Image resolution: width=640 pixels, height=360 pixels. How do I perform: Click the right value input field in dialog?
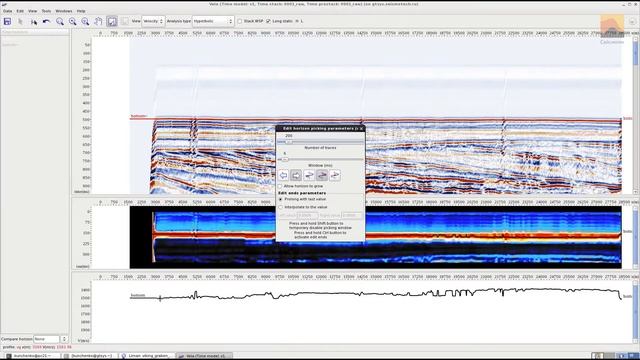pyautogui.click(x=352, y=216)
